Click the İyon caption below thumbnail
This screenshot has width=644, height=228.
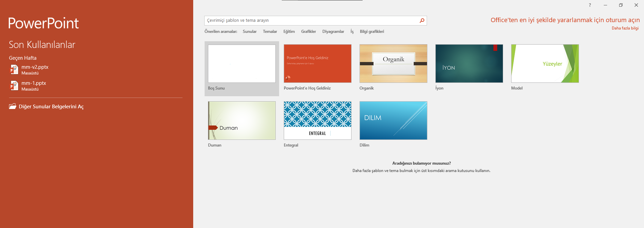pos(439,88)
